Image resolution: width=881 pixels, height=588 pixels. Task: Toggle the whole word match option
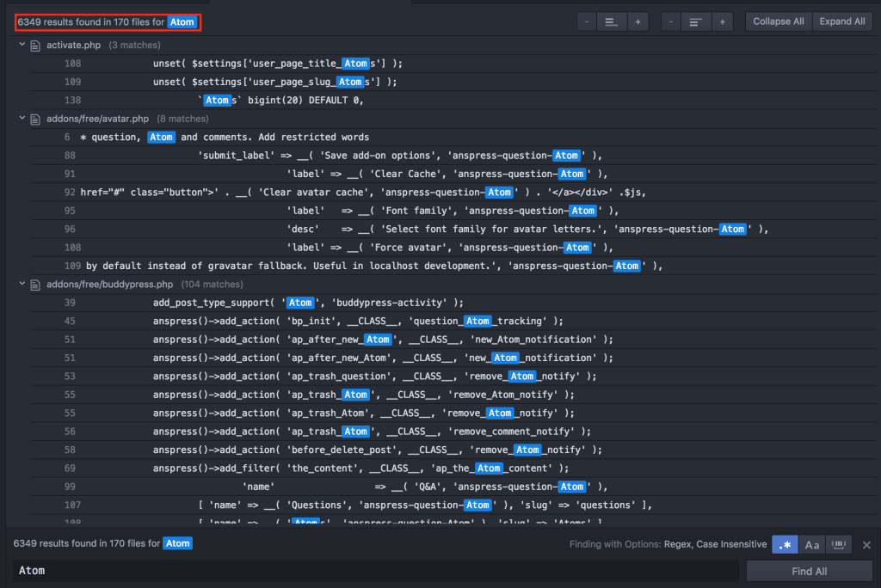point(838,544)
